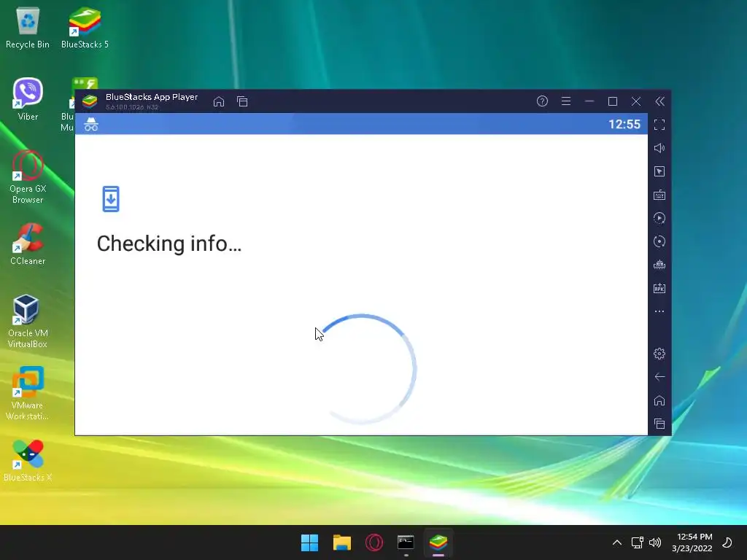Click the incognito icon in the Android status bar
The width and height of the screenshot is (747, 560).
coord(91,124)
